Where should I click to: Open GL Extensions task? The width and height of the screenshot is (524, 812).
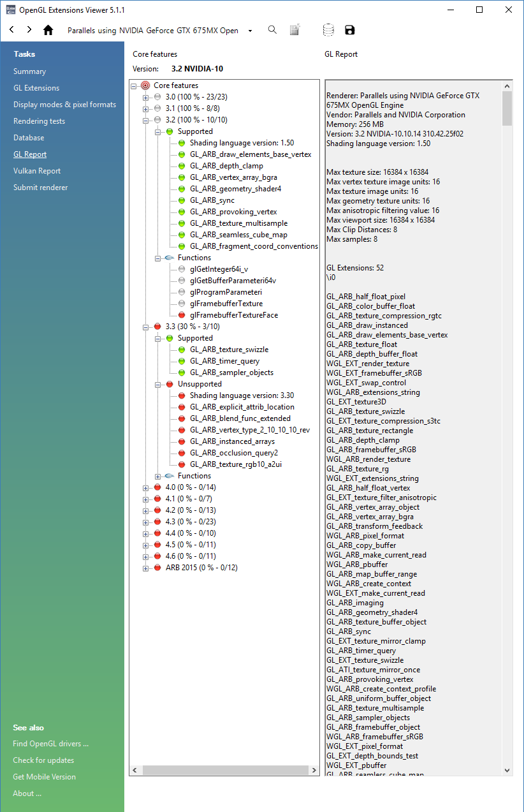36,88
